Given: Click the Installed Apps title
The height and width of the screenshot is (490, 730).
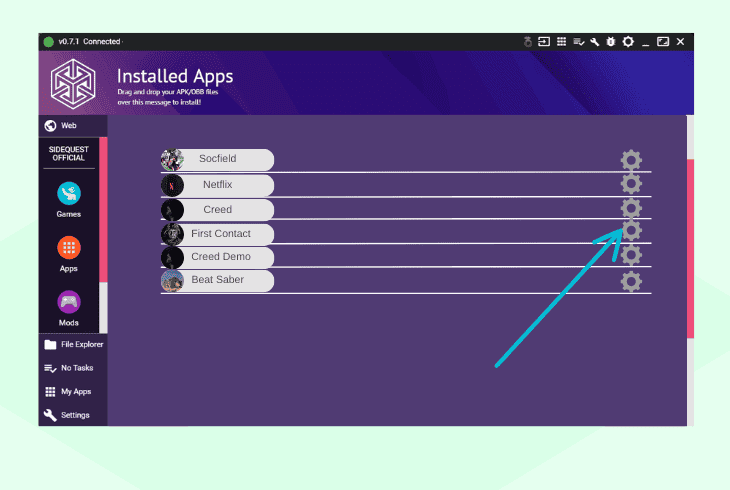Looking at the screenshot, I should tap(175, 76).
